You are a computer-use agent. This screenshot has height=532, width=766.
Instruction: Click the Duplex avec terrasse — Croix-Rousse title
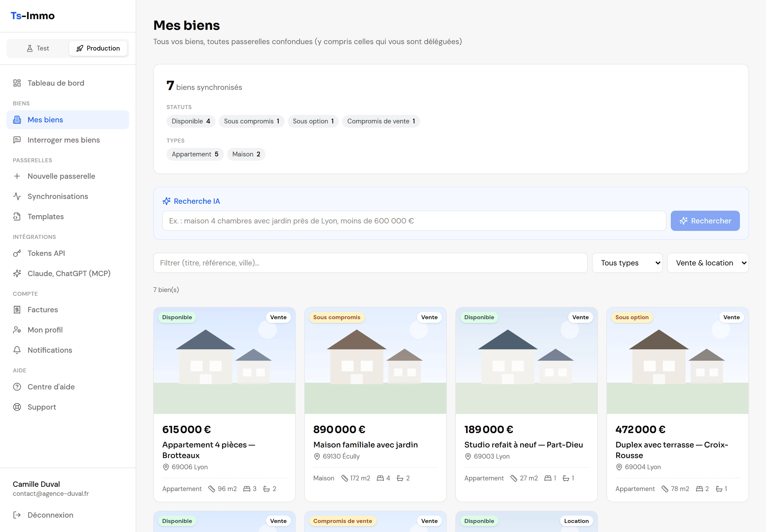pyautogui.click(x=672, y=450)
